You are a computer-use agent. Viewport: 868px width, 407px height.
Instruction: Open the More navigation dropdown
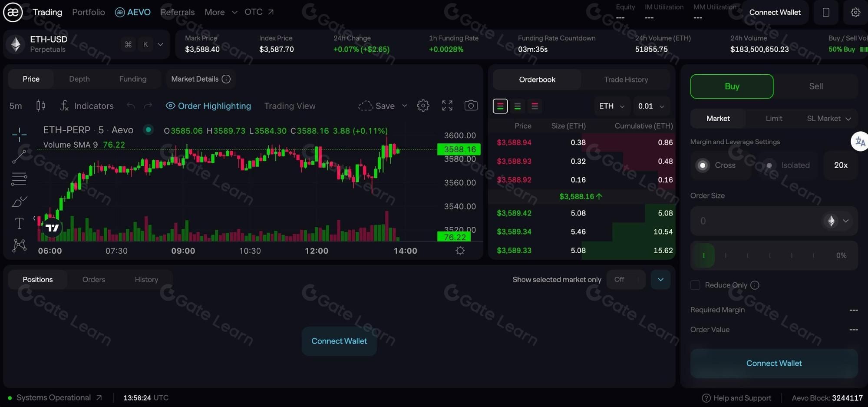coord(221,12)
